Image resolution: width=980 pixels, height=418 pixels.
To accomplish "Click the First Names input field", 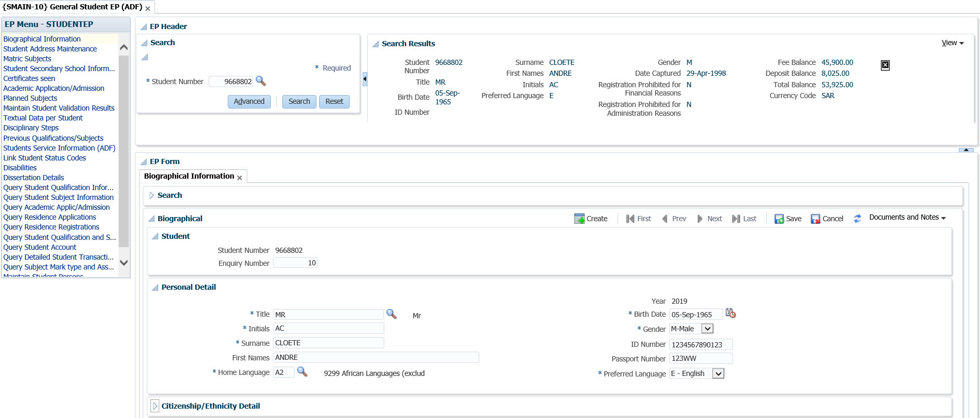I will pyautogui.click(x=376, y=357).
